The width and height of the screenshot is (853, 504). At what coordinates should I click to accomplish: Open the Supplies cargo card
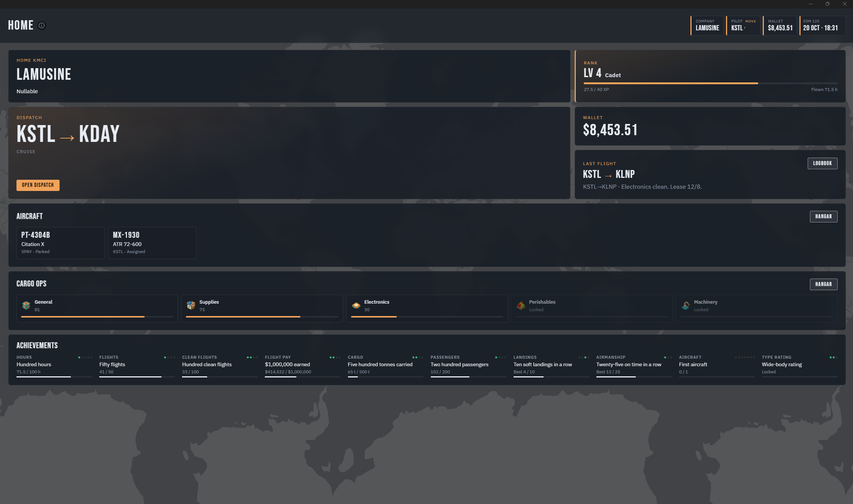coord(262,309)
